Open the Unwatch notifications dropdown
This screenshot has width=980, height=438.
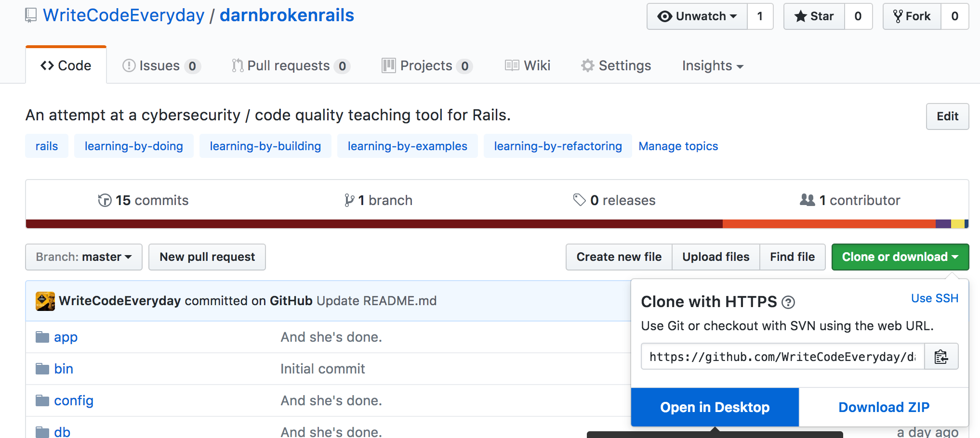697,16
